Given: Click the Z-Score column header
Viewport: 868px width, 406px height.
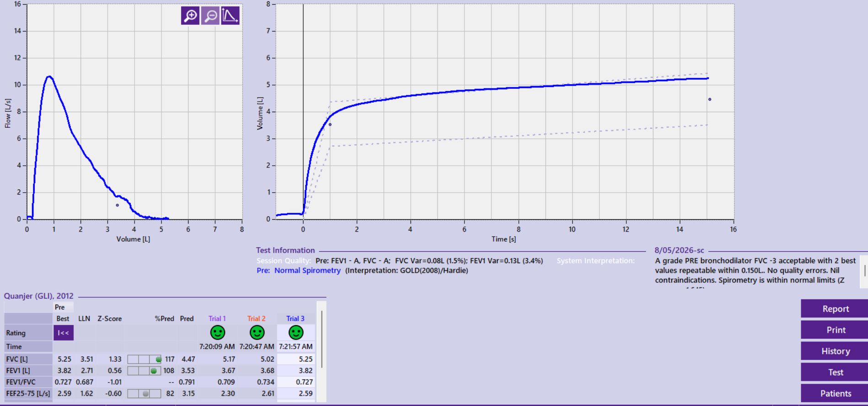Looking at the screenshot, I should coord(109,319).
